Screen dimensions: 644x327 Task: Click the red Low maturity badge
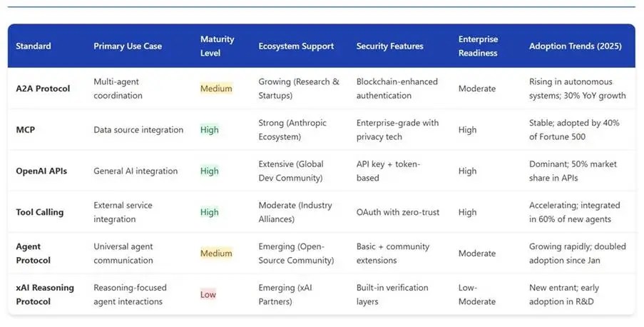click(x=208, y=294)
